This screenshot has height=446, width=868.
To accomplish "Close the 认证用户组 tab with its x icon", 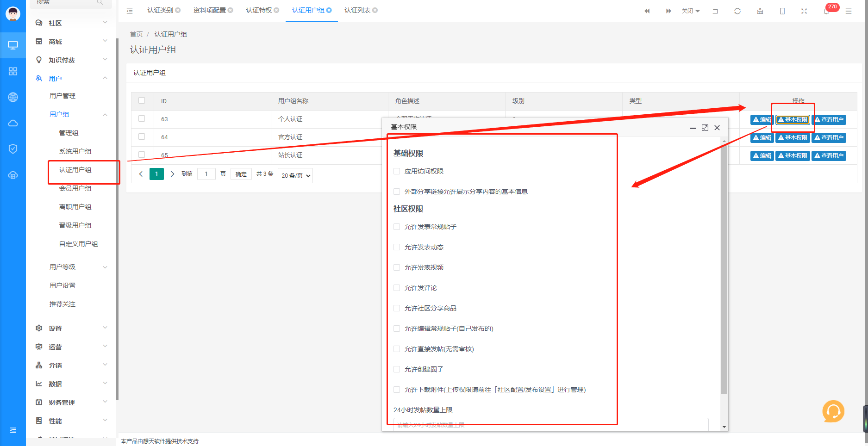I will [x=329, y=10].
